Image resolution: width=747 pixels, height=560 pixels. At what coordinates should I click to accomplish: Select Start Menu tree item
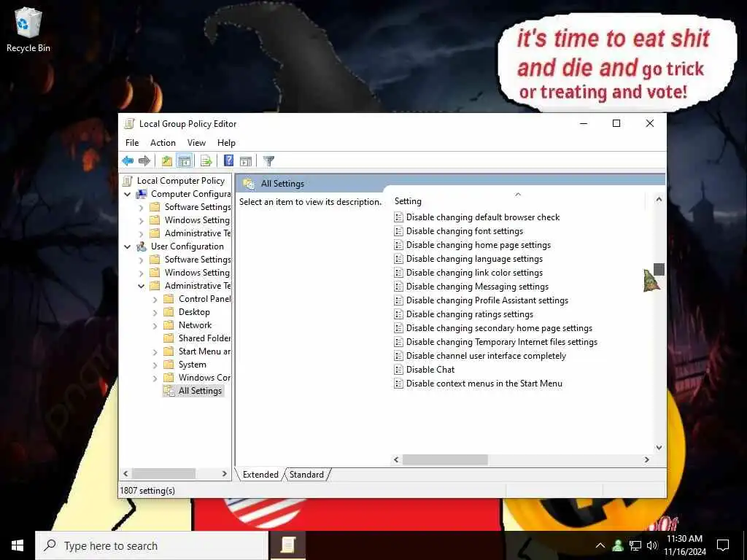[204, 351]
